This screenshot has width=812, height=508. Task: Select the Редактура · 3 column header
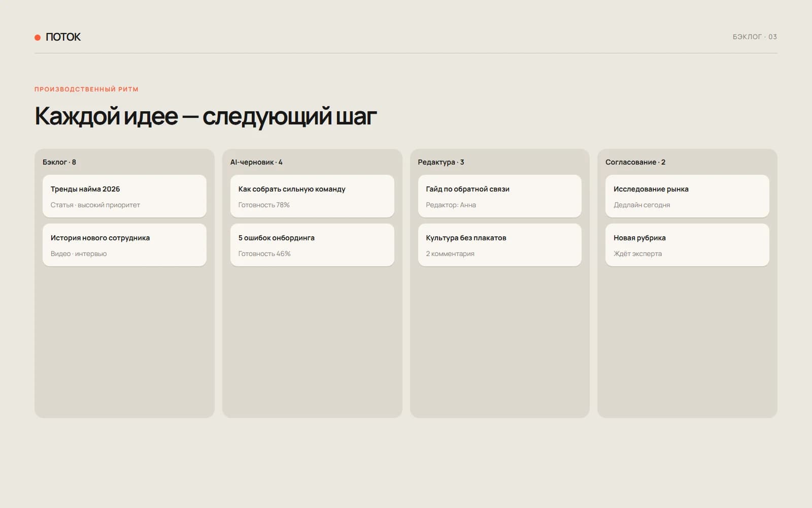click(441, 162)
